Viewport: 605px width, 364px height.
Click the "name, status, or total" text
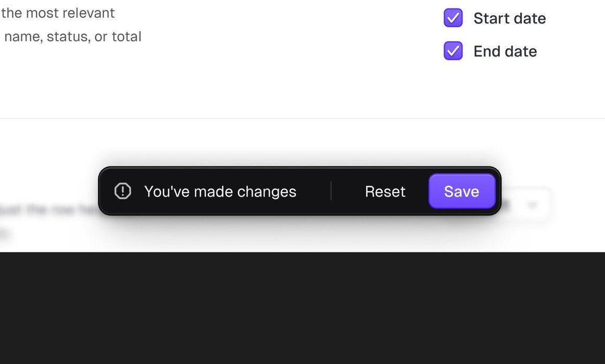click(72, 36)
